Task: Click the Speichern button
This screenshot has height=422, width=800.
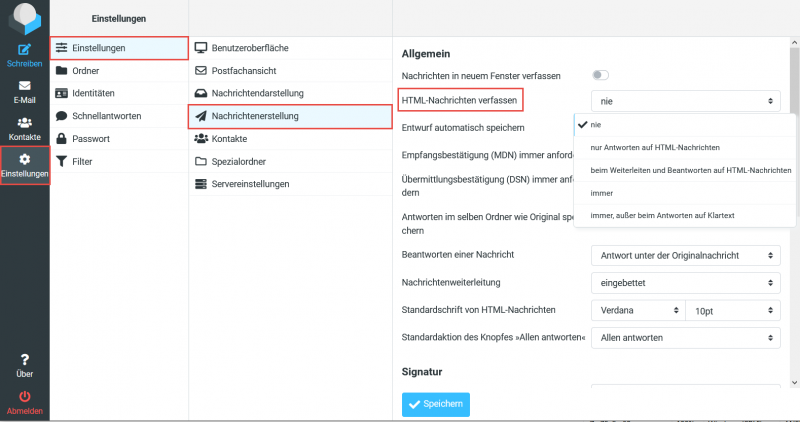Action: [435, 404]
